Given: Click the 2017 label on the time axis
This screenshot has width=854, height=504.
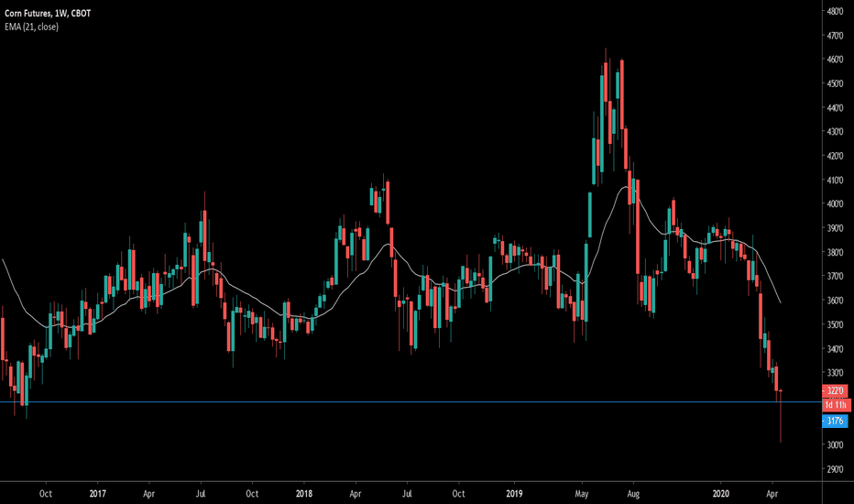Looking at the screenshot, I should coord(97,494).
